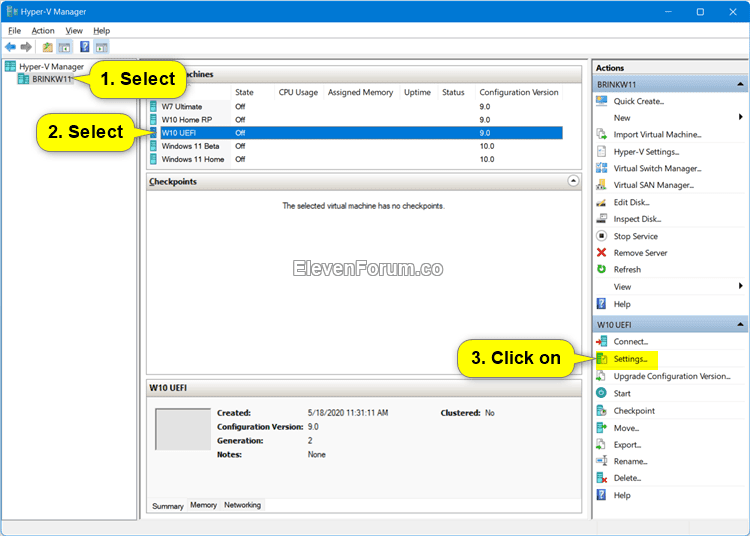This screenshot has height=536, width=750.
Task: Click the W10 UEFI preview thumbnail
Action: 183,429
